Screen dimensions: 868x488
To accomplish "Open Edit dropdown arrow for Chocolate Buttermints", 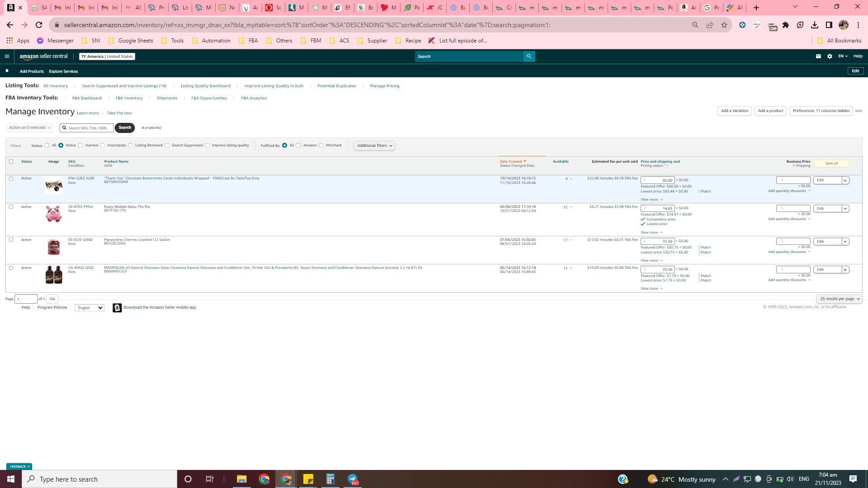I will [x=845, y=180].
